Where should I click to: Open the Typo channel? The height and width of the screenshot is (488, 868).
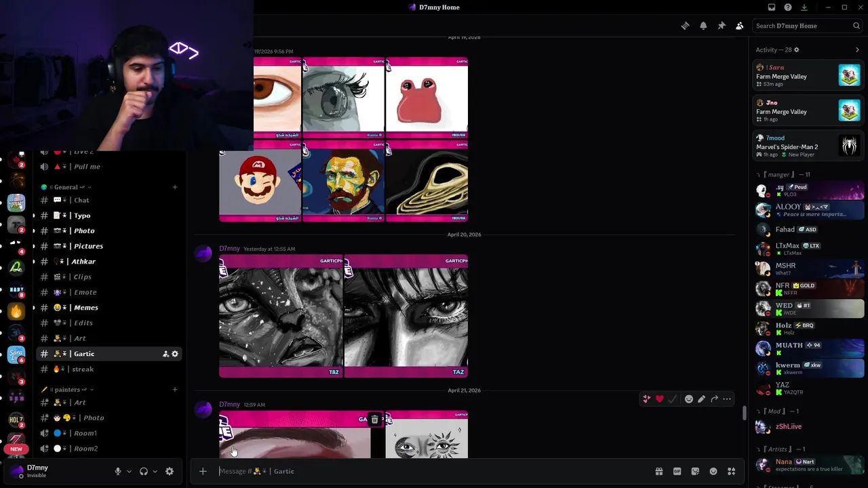[108, 216]
